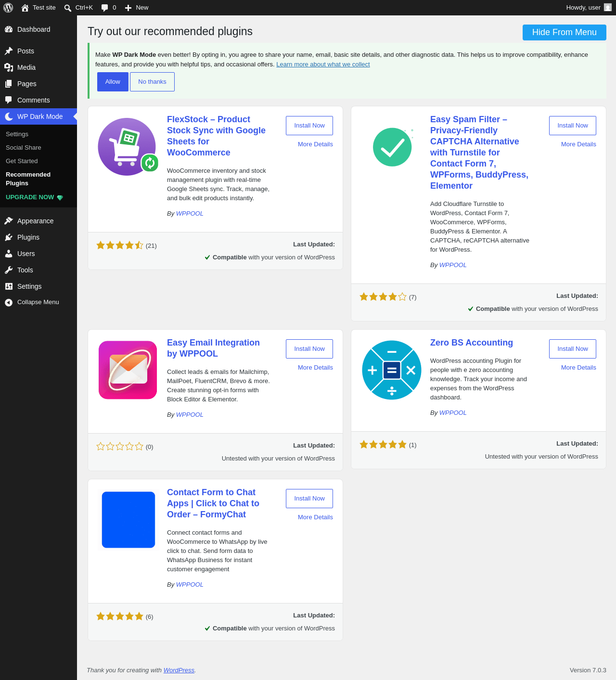The image size is (616, 680).
Task: Open Social Share submenu item
Action: [x=24, y=148]
